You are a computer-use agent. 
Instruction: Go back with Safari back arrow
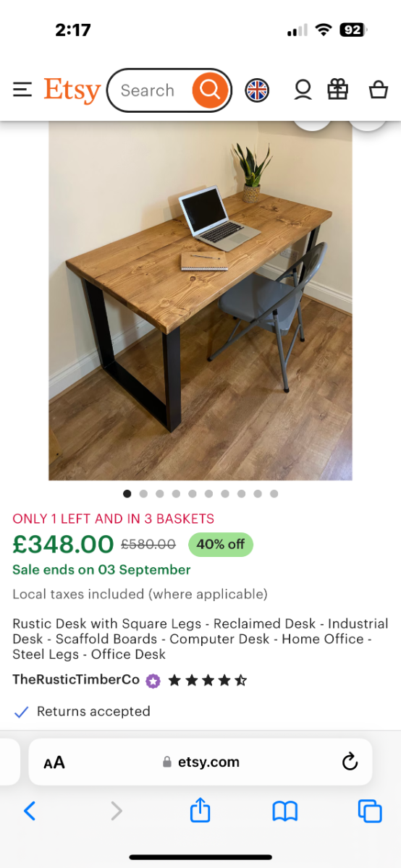30,811
